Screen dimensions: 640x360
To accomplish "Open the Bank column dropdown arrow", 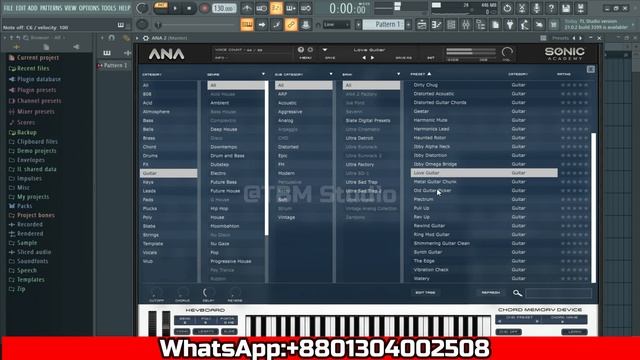I will click(x=398, y=74).
